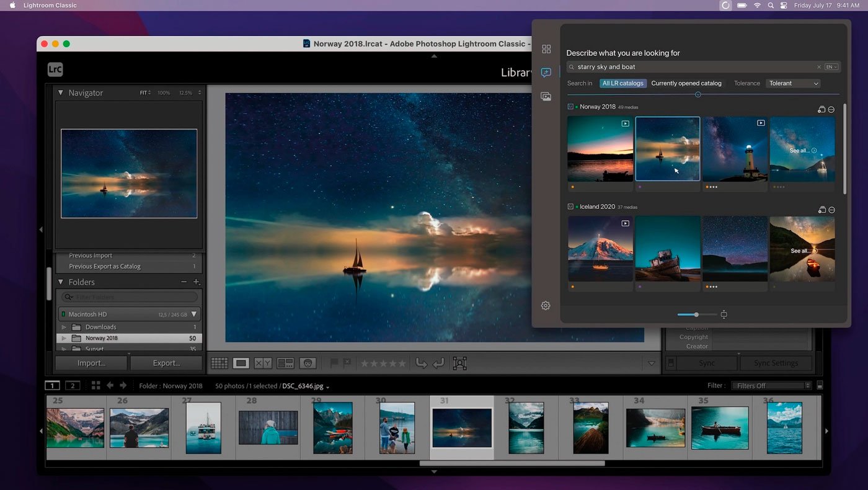
Task: Open image search icon in sidebar
Action: click(546, 96)
